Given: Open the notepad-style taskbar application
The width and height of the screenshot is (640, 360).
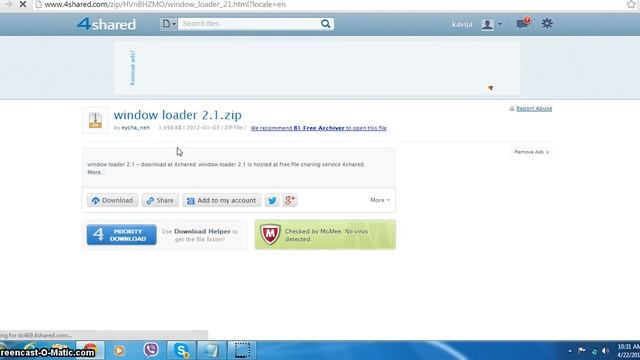Looking at the screenshot, I should [211, 350].
